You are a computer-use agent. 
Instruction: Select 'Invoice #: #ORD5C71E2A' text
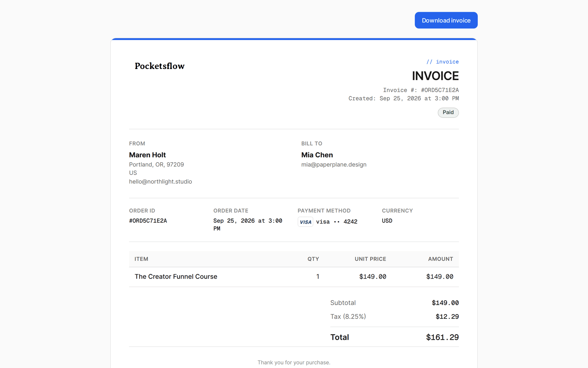[x=421, y=90]
